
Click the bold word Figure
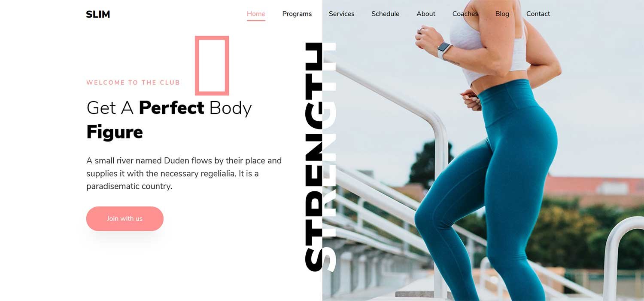coord(115,132)
